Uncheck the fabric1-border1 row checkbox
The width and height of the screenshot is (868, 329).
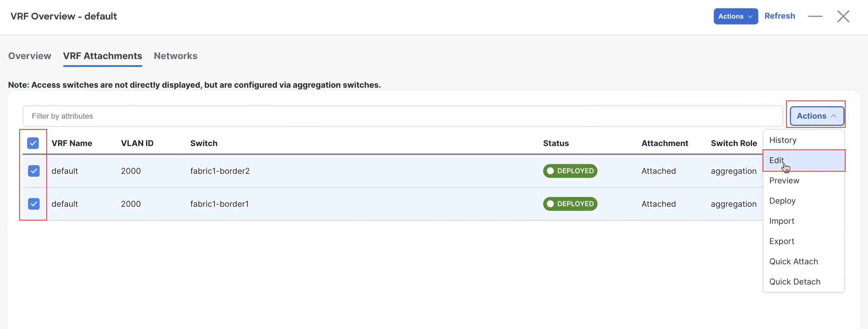34,204
